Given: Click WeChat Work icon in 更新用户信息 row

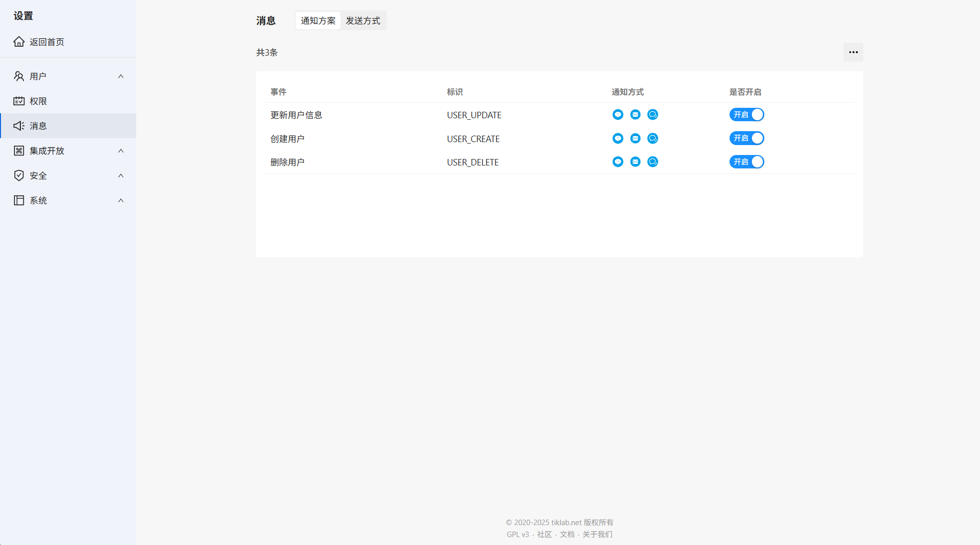Looking at the screenshot, I should point(653,115).
